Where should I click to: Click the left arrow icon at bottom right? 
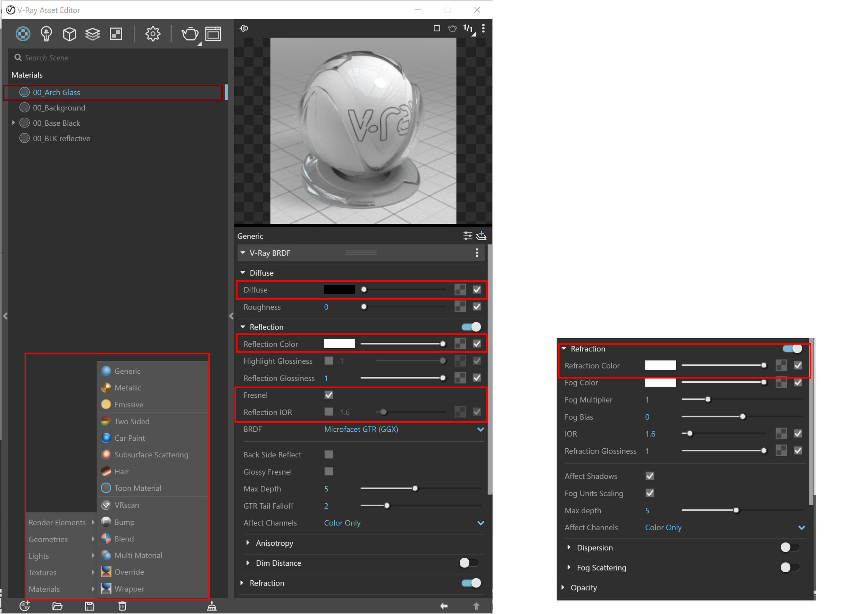tap(444, 606)
